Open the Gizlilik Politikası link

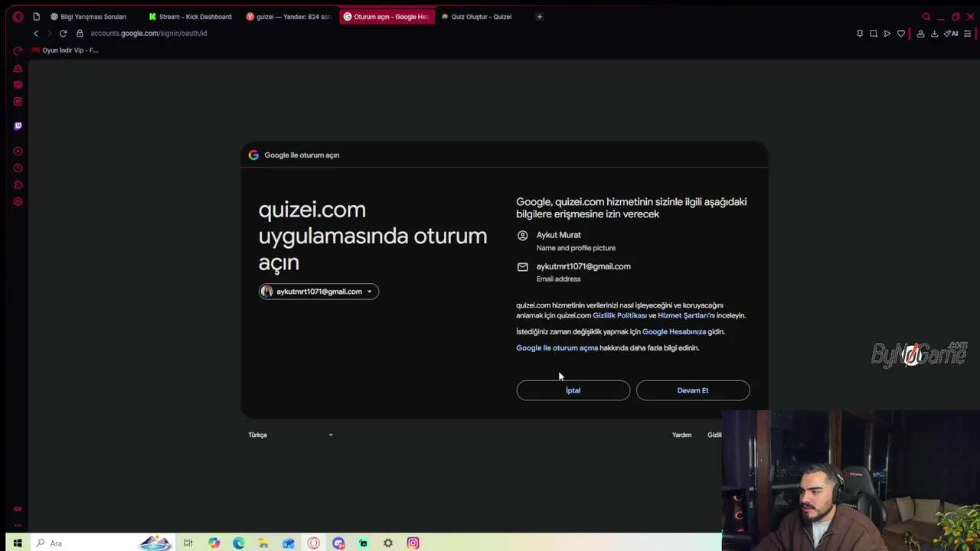point(619,315)
